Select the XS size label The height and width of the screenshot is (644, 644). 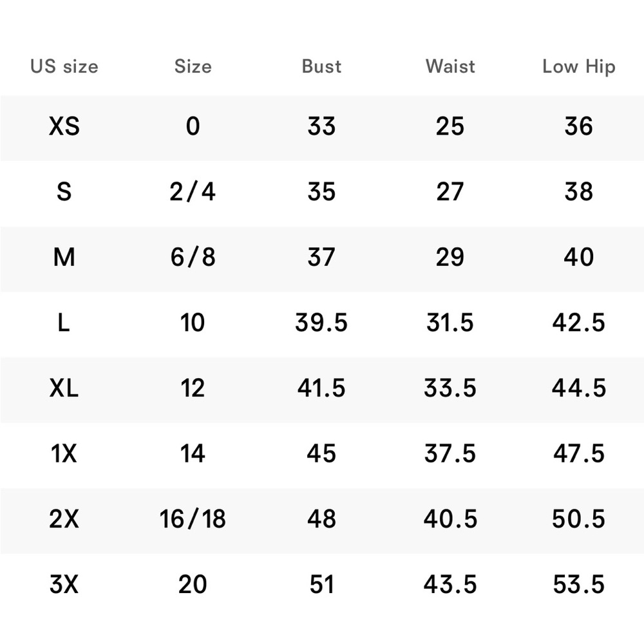pos(64,126)
